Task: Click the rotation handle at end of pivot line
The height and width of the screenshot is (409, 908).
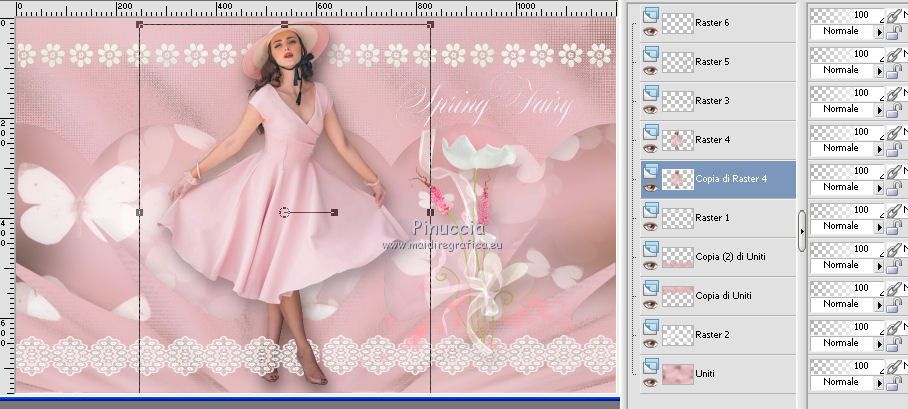Action: click(334, 213)
